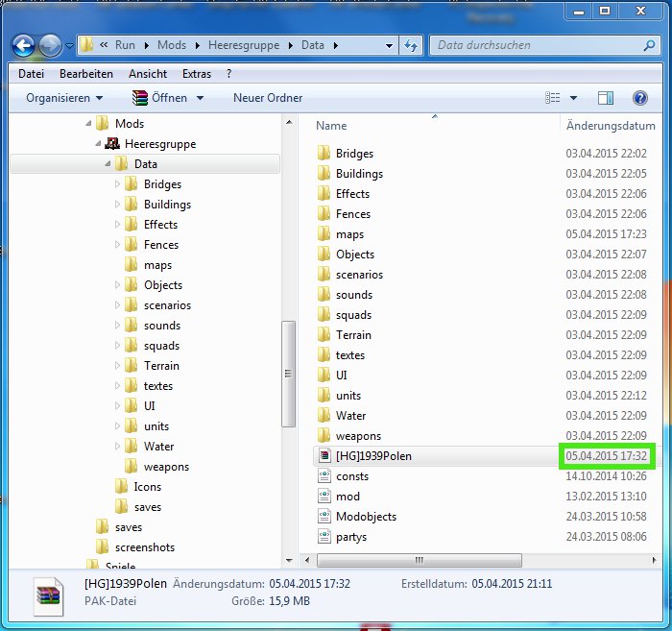Image resolution: width=672 pixels, height=631 pixels.
Task: Select the mod file icon
Action: click(x=324, y=496)
